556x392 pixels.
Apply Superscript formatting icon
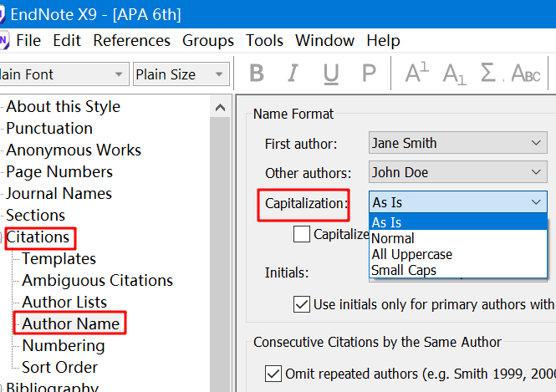click(x=416, y=73)
